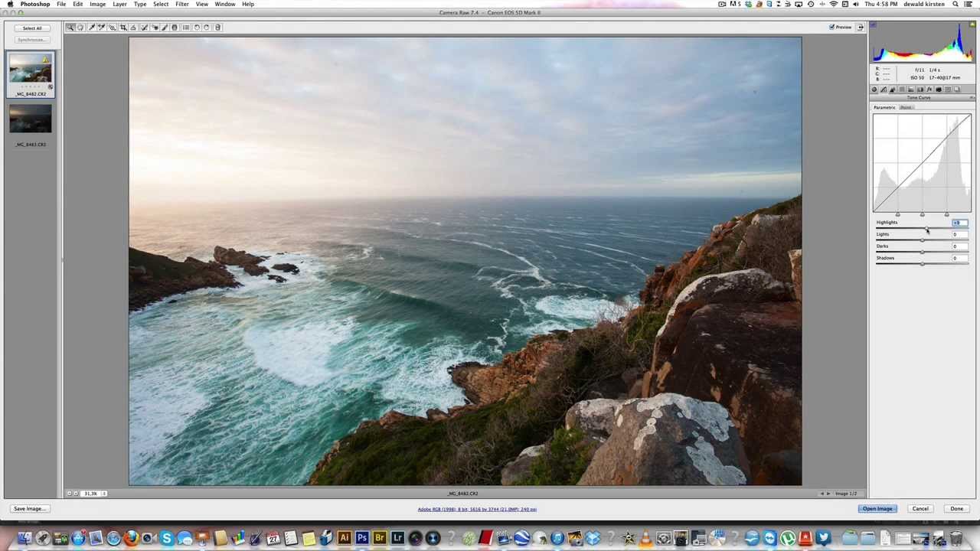Select the Color Sampler tool
This screenshot has height=551, width=980.
tap(101, 28)
